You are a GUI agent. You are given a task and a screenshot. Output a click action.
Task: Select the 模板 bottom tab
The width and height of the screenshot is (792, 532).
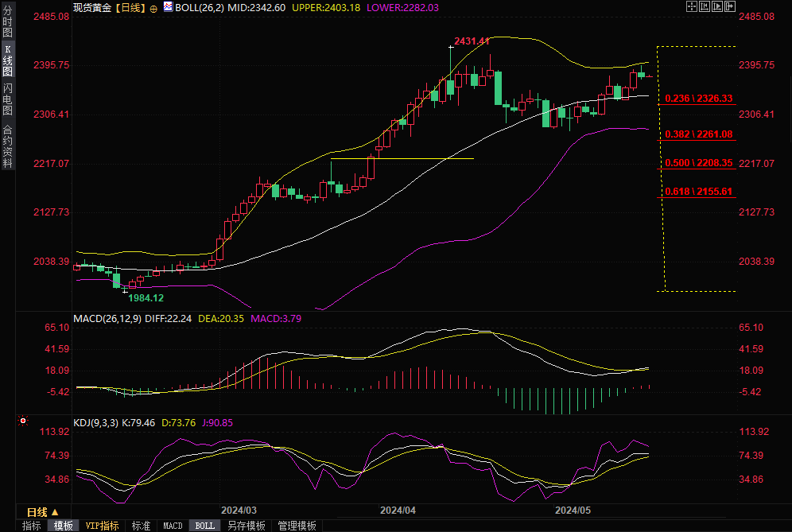click(64, 526)
